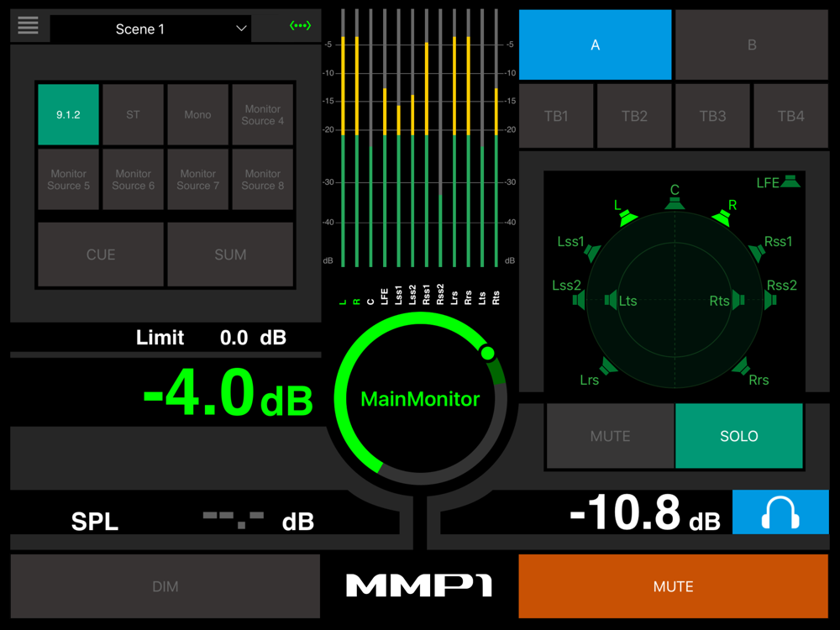840x630 pixels.
Task: Select Monitor Source 4
Action: [x=262, y=114]
